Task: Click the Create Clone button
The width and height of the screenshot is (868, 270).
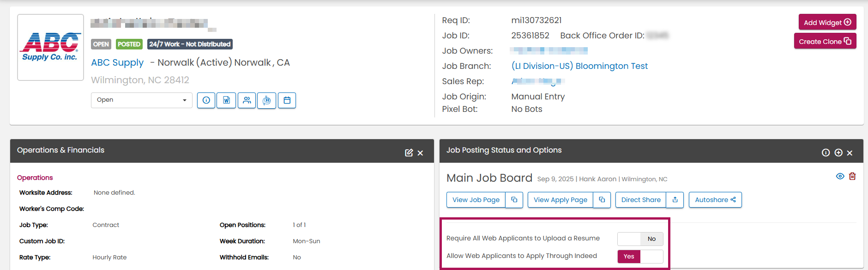Action: pos(825,41)
